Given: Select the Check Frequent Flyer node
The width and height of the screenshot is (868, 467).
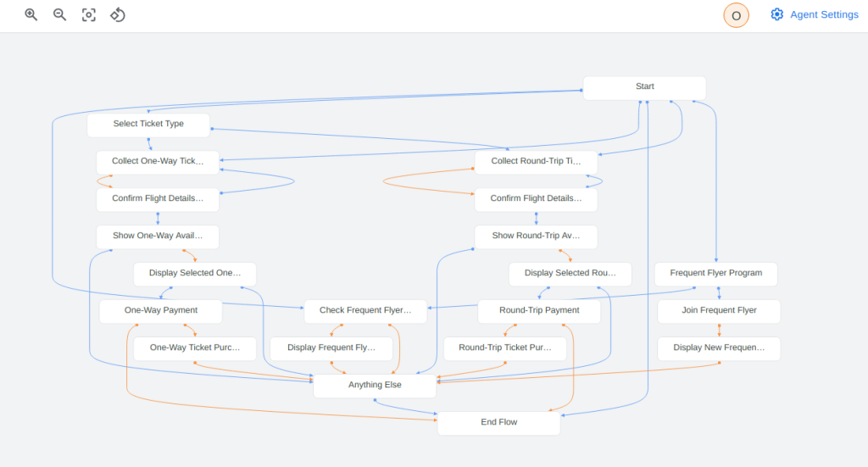Looking at the screenshot, I should (365, 311).
